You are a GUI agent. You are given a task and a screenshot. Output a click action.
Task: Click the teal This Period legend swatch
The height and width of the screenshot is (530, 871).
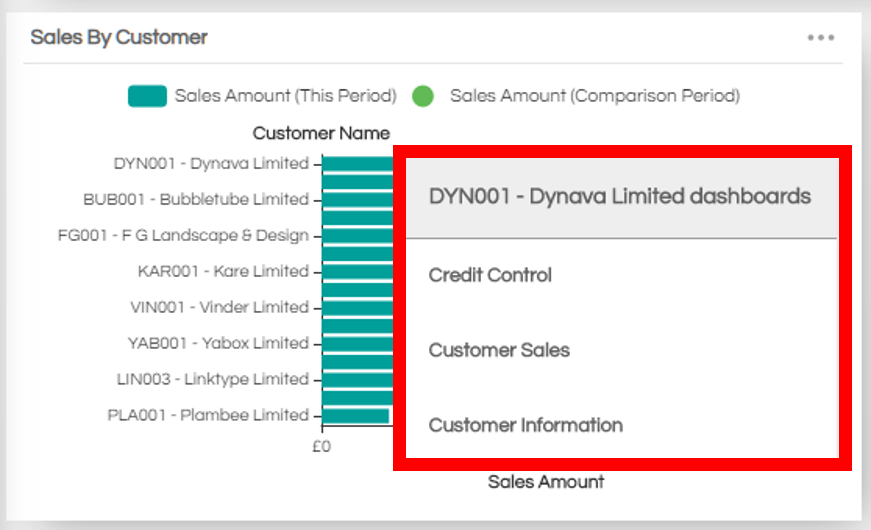click(x=146, y=96)
